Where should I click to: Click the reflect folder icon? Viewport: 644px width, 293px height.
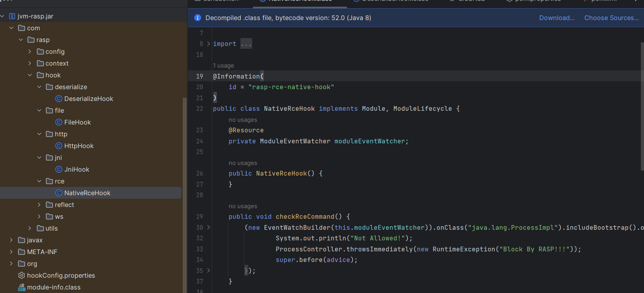[x=49, y=205]
